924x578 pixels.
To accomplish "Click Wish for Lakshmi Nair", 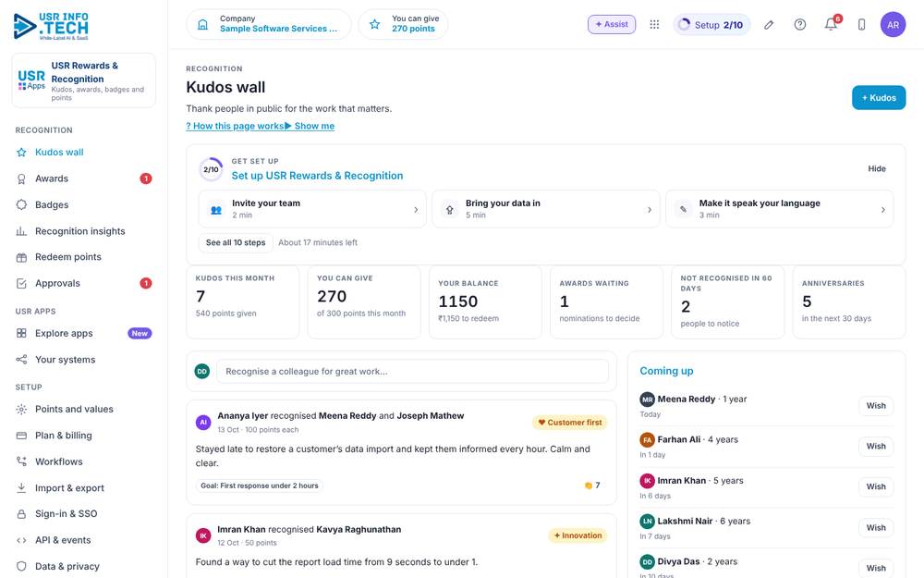I will (876, 528).
